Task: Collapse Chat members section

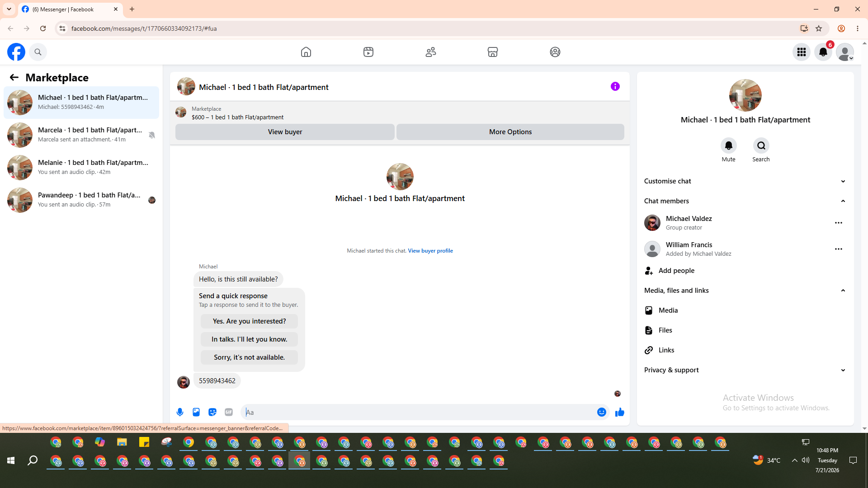Action: [745, 201]
